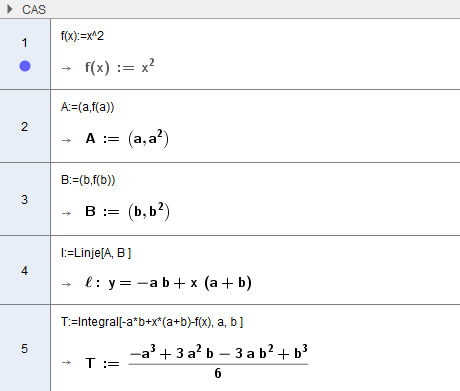Click the fraction result T in row 5

[197, 362]
